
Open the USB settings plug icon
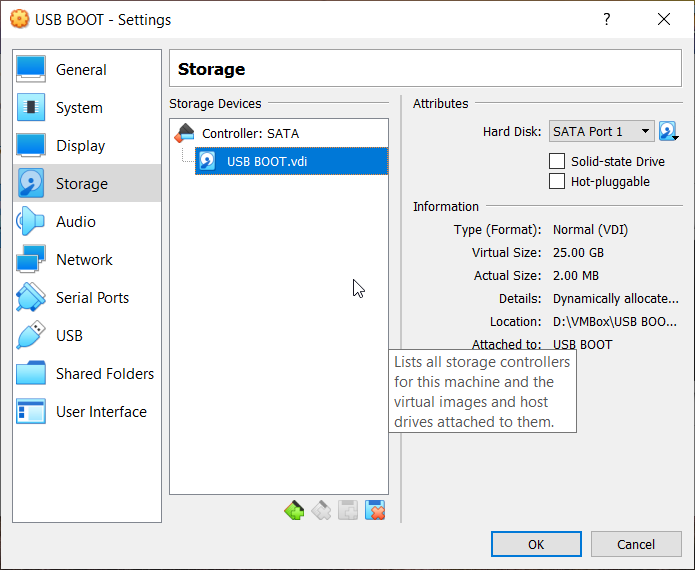(x=31, y=336)
